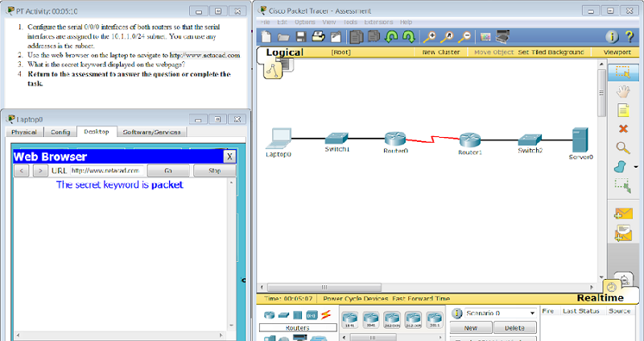Choose the Move Layout hand tool
The image size is (644, 341).
pyautogui.click(x=623, y=91)
